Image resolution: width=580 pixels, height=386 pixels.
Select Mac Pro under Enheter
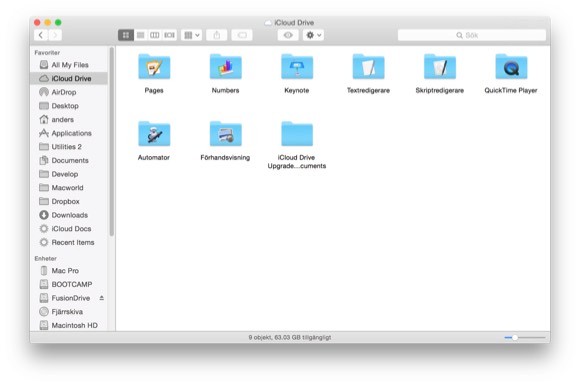click(x=69, y=271)
